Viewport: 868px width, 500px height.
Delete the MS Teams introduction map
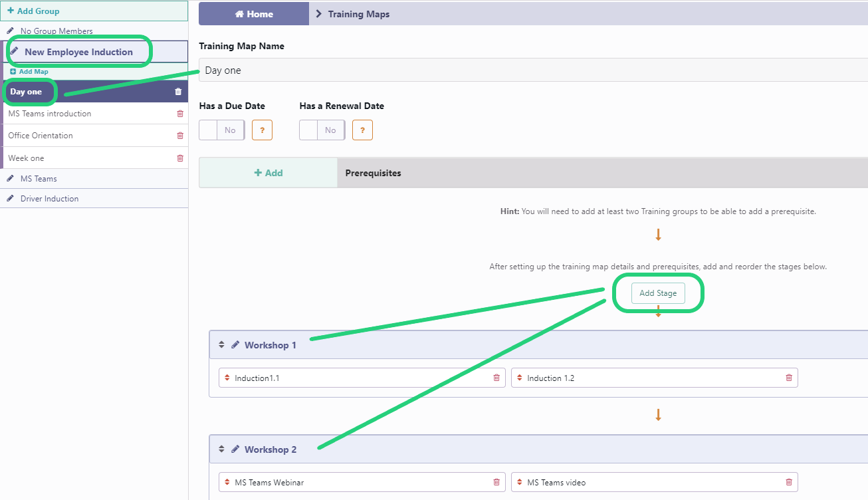coord(179,114)
